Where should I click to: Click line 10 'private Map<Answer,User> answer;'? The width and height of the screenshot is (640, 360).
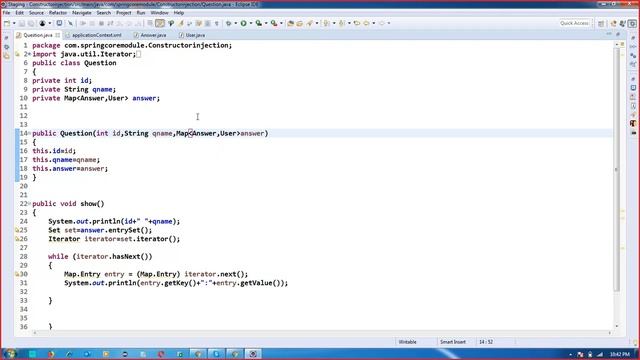[x=96, y=98]
